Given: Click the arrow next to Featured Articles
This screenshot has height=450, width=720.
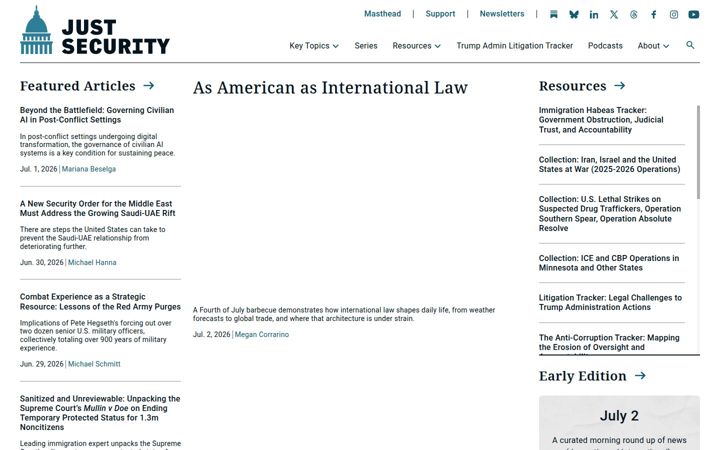Looking at the screenshot, I should (148, 85).
